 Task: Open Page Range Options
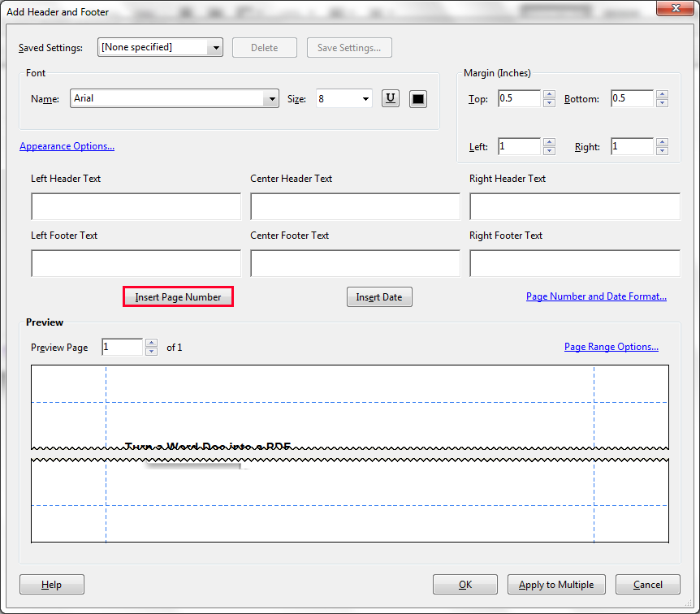(611, 346)
